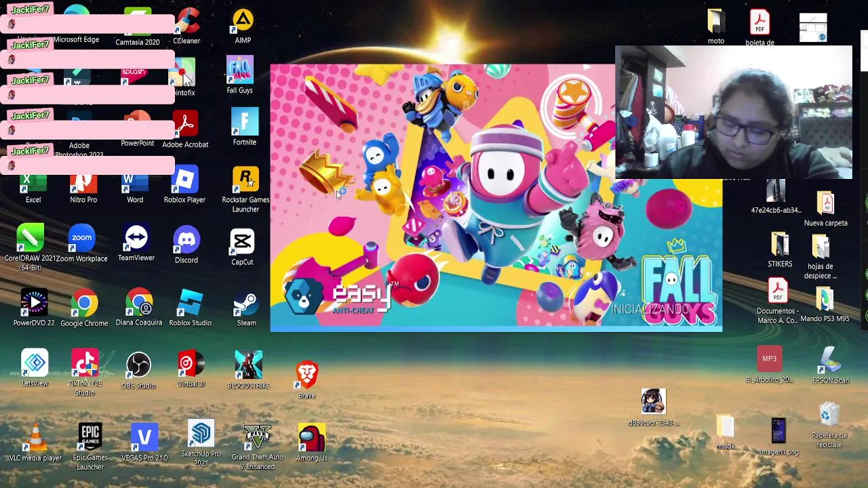Select the d853cbcf image file

point(653,407)
